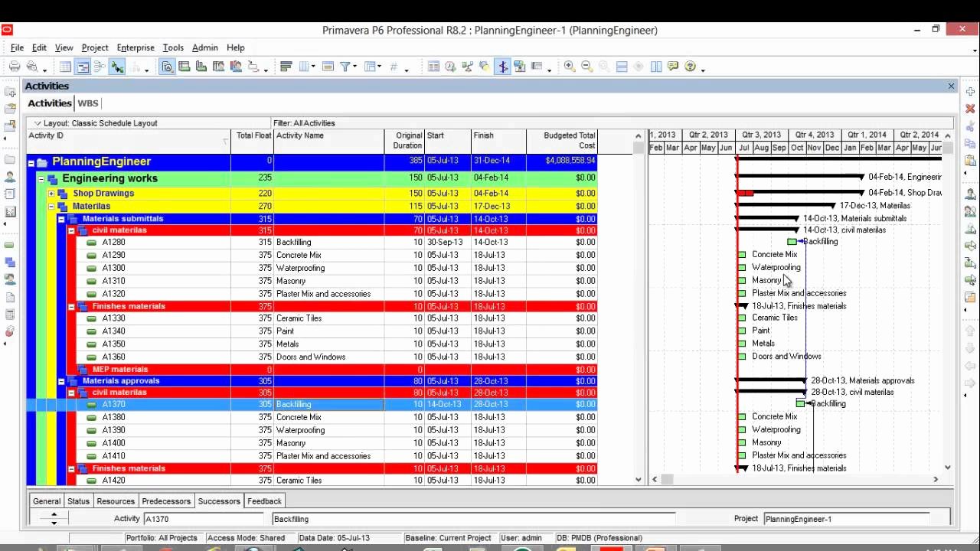Open the Bars settings icon

coord(286,67)
